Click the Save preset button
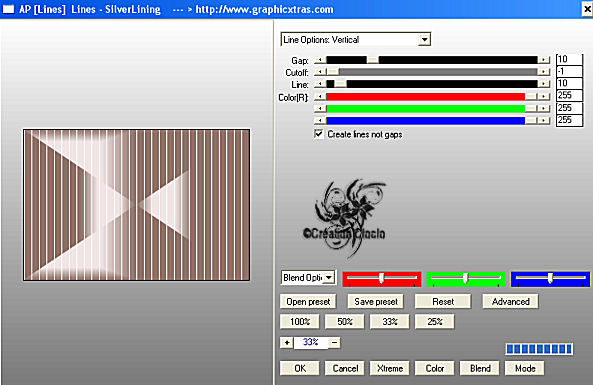Screen dimensions: 593x385 [x=376, y=302]
